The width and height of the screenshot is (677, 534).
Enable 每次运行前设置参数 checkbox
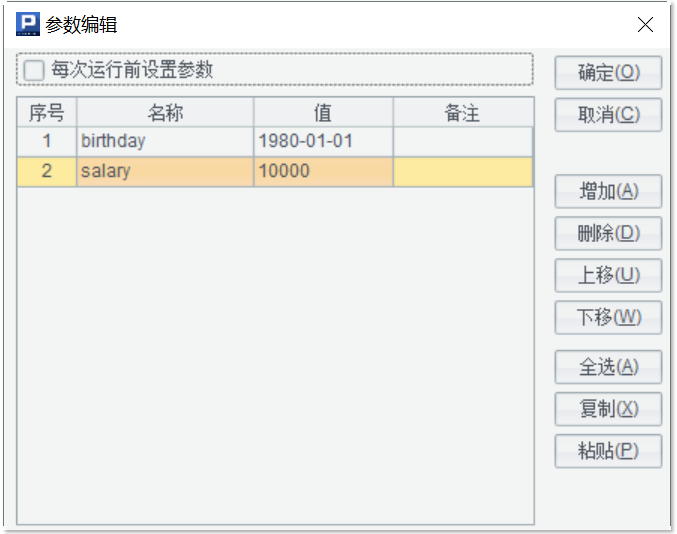pyautogui.click(x=34, y=70)
